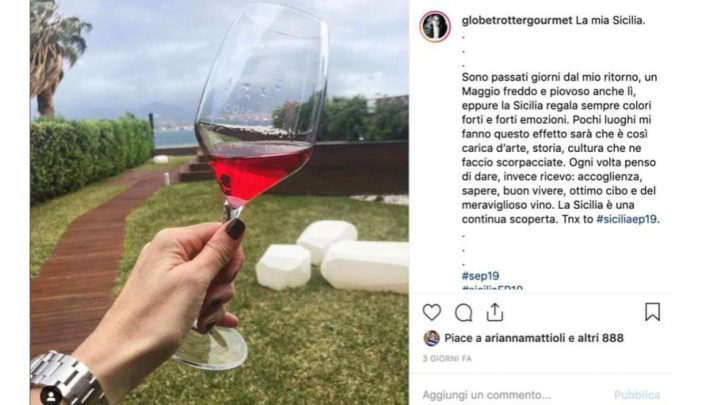Share the post via the share arrow icon

495,312
